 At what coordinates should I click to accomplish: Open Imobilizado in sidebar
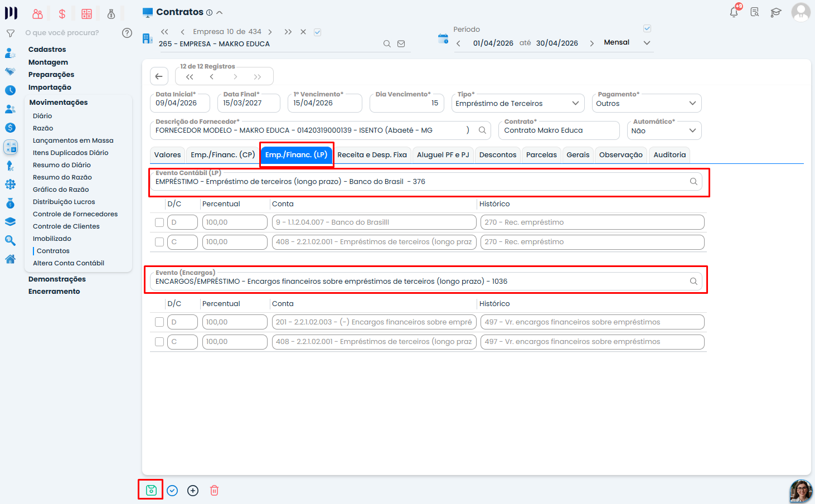[52, 239]
